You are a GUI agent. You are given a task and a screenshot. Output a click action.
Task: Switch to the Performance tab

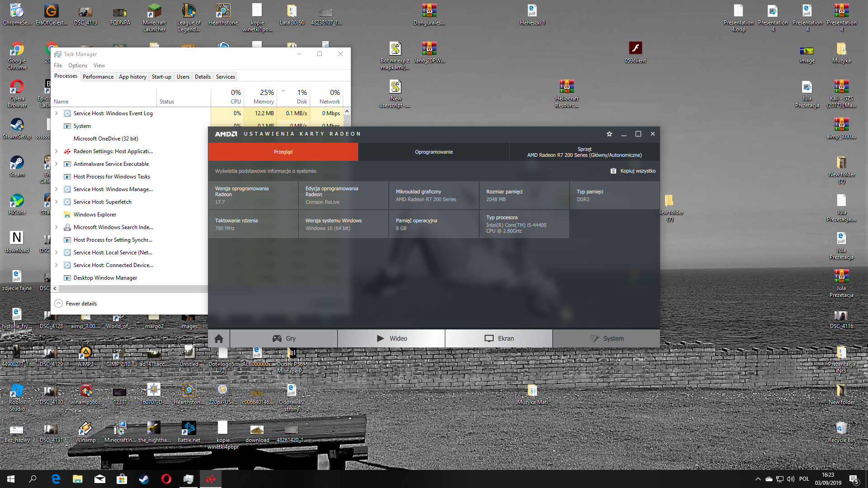98,77
